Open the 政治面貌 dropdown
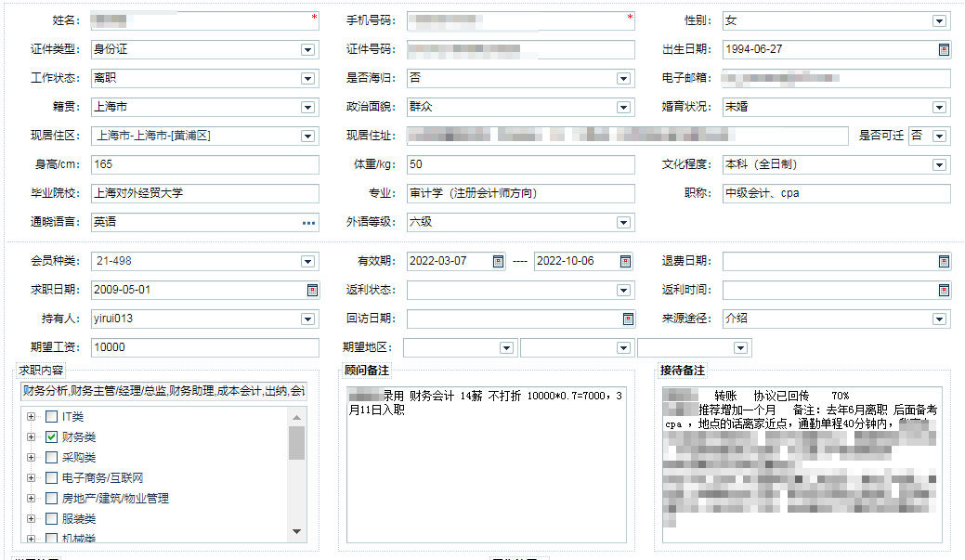This screenshot has height=560, width=965. [623, 108]
